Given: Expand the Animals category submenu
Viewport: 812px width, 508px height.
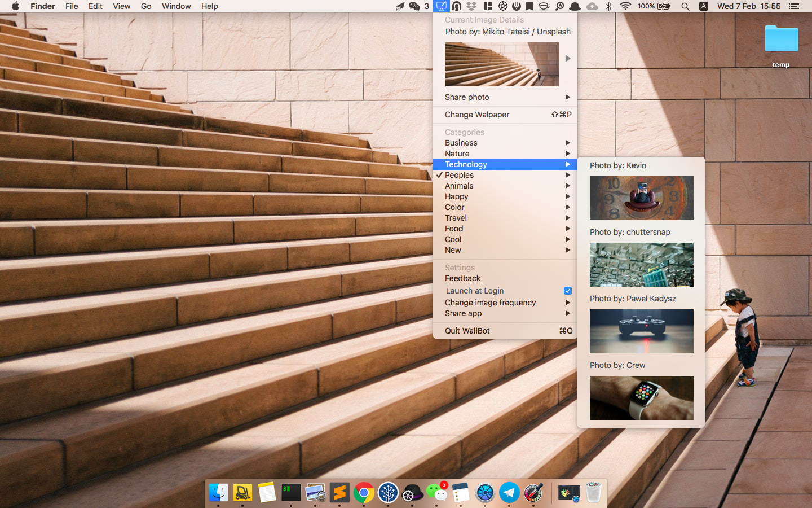Looking at the screenshot, I should [x=505, y=186].
